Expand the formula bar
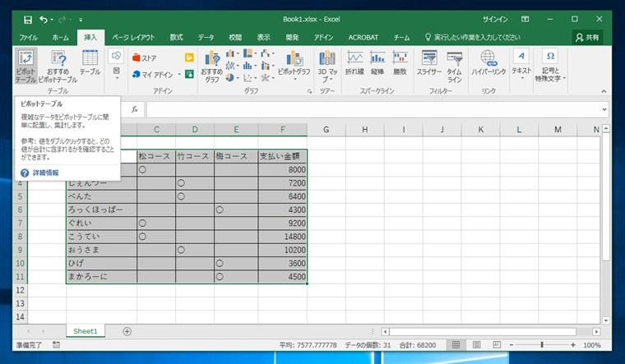The width and height of the screenshot is (625, 364). click(x=604, y=109)
